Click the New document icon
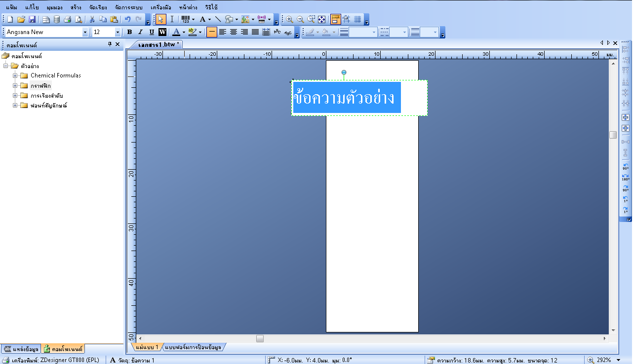The width and height of the screenshot is (633, 364). tap(10, 19)
